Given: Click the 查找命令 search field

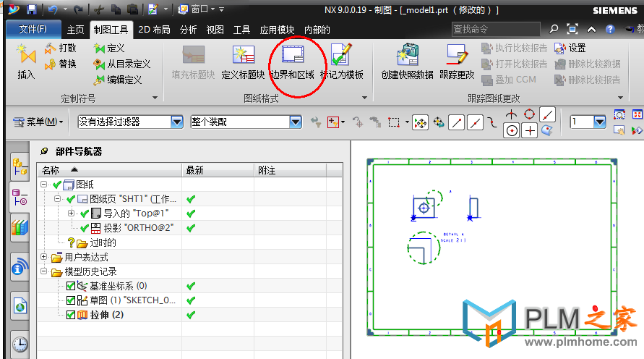Looking at the screenshot, I should point(496,29).
